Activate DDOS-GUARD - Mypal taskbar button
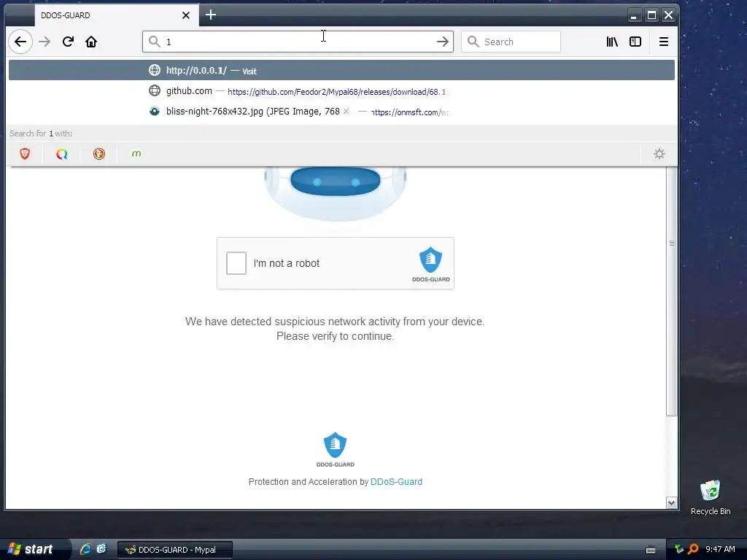Viewport: 747px width, 560px height. (175, 550)
